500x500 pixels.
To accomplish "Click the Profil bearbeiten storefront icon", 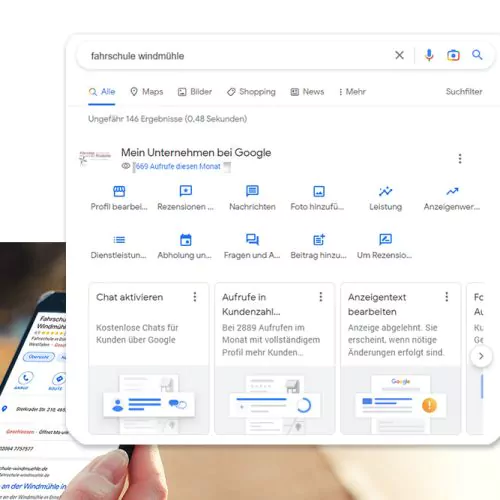I will pyautogui.click(x=119, y=191).
